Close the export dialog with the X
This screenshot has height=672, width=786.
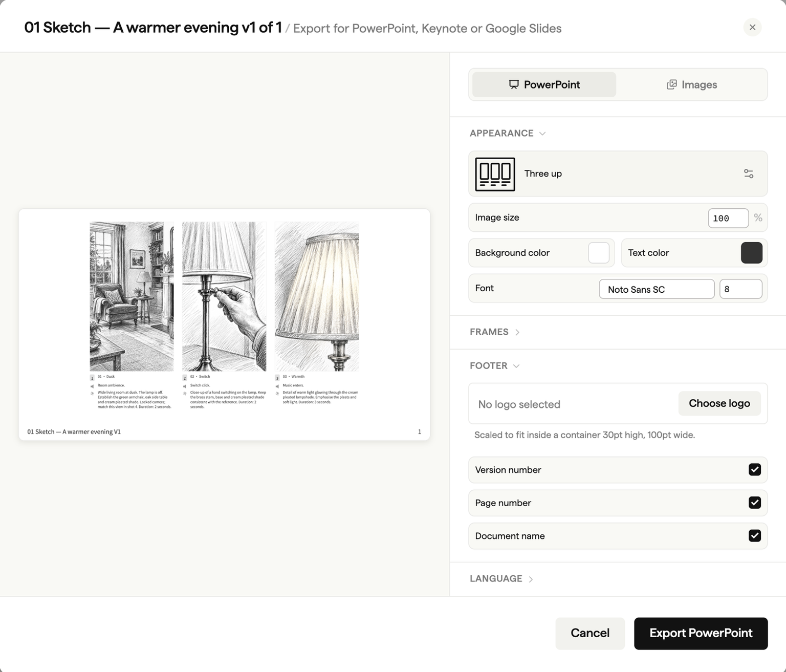click(x=752, y=27)
